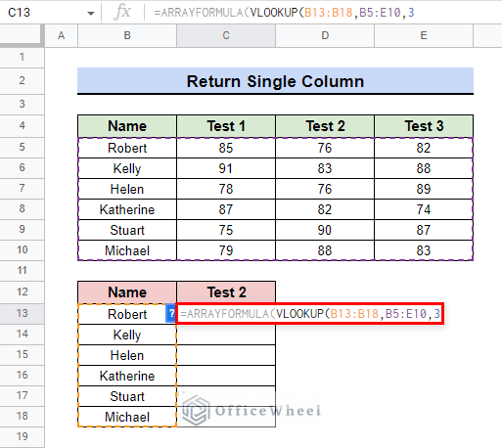The width and height of the screenshot is (502, 448).
Task: Click Michael's Test 2 cell value 88
Action: 325,250
